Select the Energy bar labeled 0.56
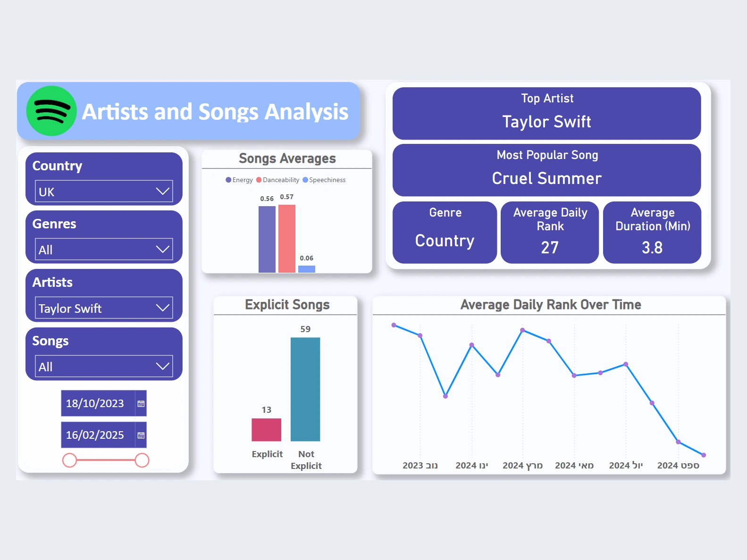 267,240
